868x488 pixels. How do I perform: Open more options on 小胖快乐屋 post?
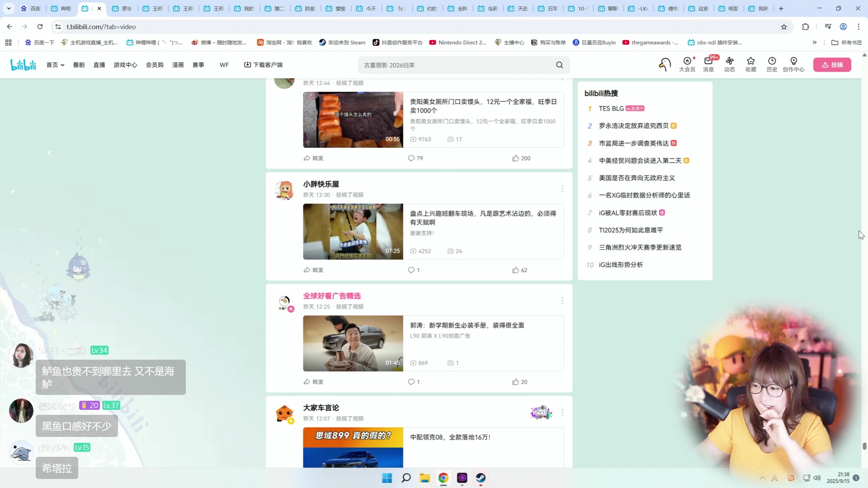[x=562, y=189]
